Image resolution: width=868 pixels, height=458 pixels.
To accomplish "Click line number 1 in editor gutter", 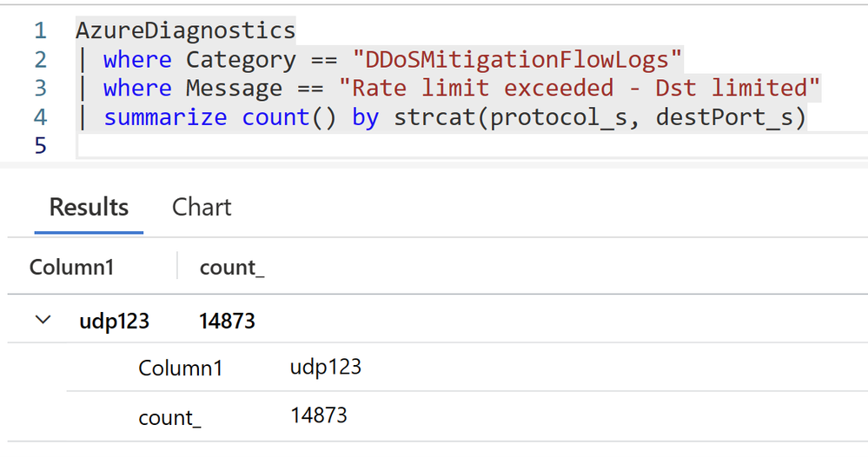I will [40, 30].
